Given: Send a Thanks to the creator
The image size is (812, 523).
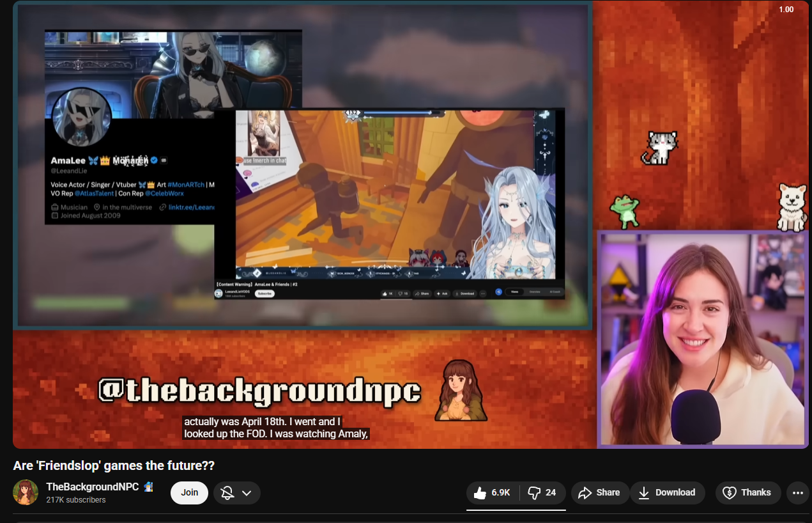Looking at the screenshot, I should point(748,492).
